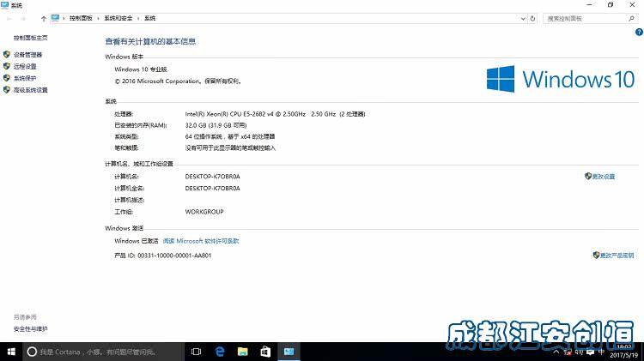
Task: Open Windows Store from taskbar
Action: click(265, 352)
